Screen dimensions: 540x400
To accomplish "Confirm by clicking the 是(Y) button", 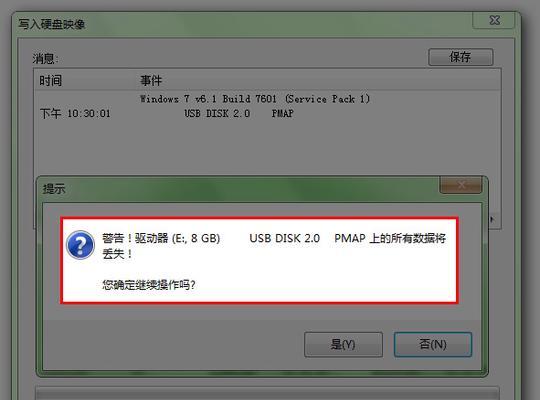I will (343, 344).
